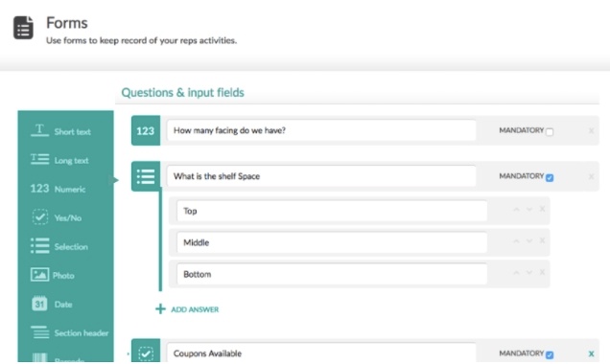
Task: Enable Mandatory for the facing question
Action: tap(550, 132)
